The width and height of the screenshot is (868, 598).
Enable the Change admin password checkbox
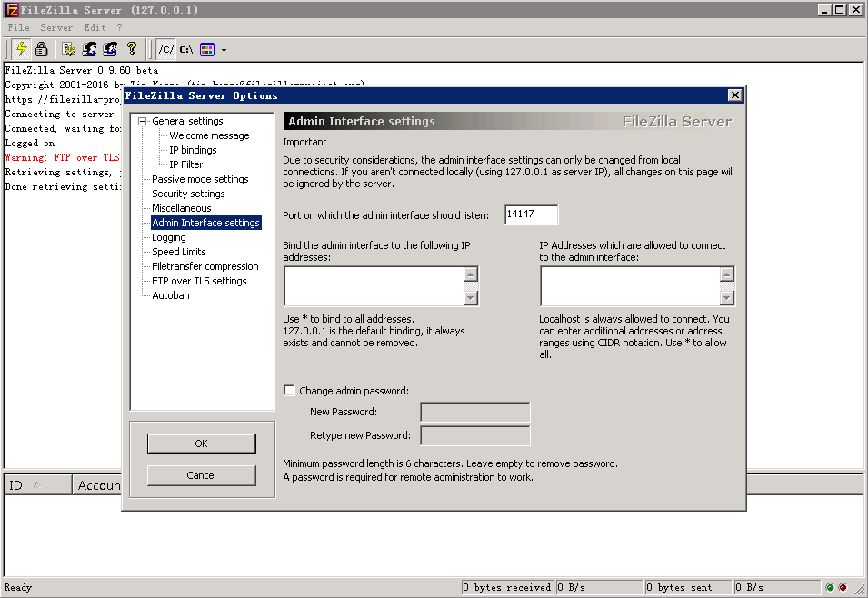coord(290,391)
